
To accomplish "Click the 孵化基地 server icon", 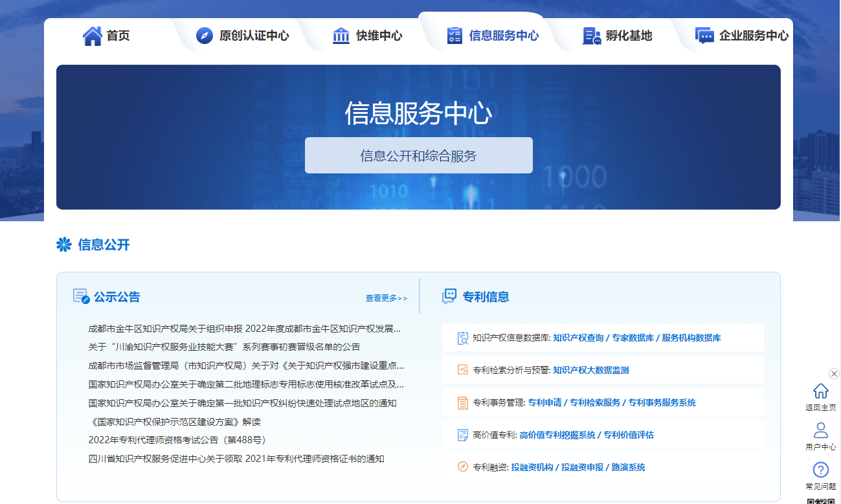I will tap(592, 36).
